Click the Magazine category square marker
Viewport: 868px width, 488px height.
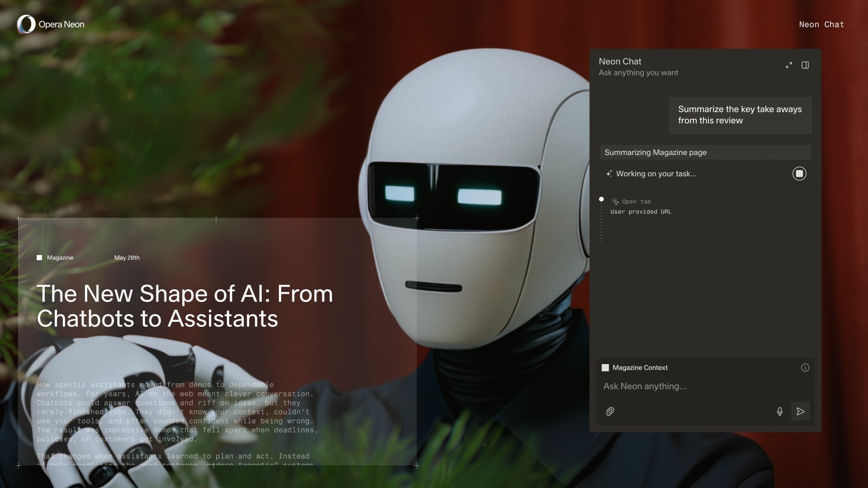click(x=39, y=258)
